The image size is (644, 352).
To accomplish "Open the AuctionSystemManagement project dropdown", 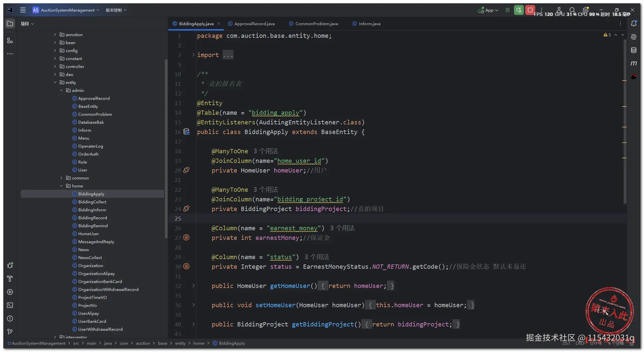I will click(66, 10).
